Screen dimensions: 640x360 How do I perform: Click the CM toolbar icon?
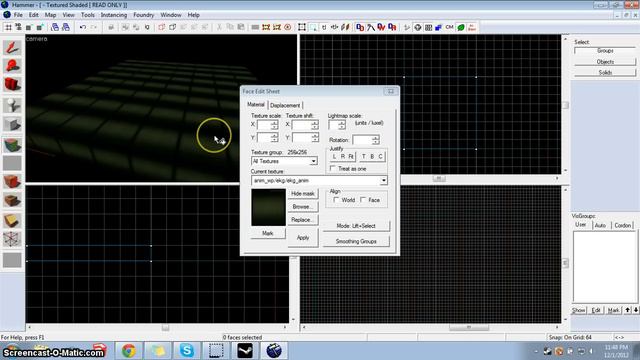(449, 27)
